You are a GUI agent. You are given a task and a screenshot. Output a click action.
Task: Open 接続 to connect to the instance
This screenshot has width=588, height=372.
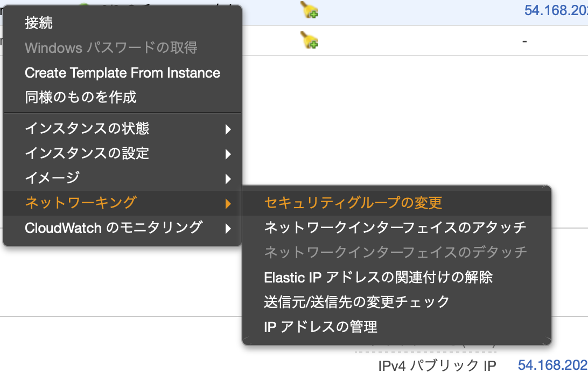click(37, 23)
